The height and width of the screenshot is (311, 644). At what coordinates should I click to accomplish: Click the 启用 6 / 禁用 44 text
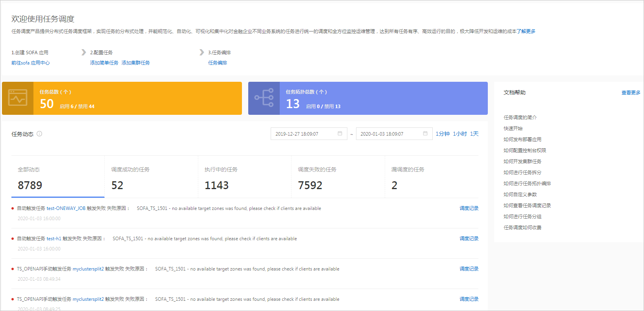[77, 107]
